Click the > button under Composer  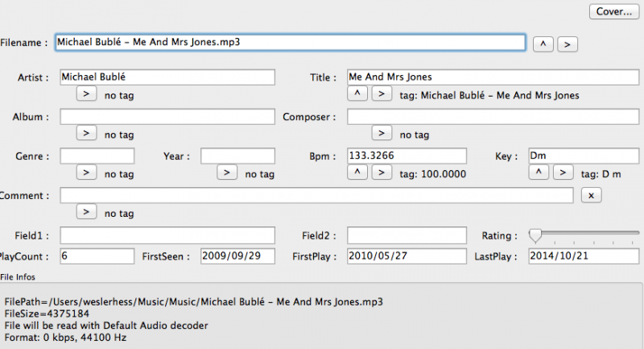click(x=382, y=133)
